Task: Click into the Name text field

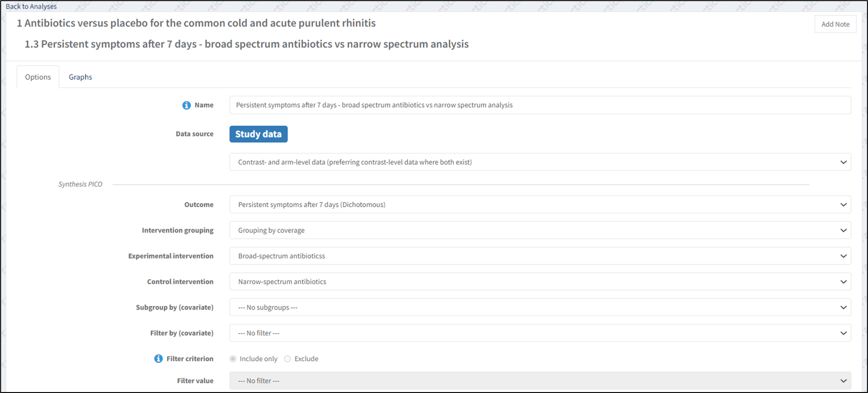Action: (540, 105)
